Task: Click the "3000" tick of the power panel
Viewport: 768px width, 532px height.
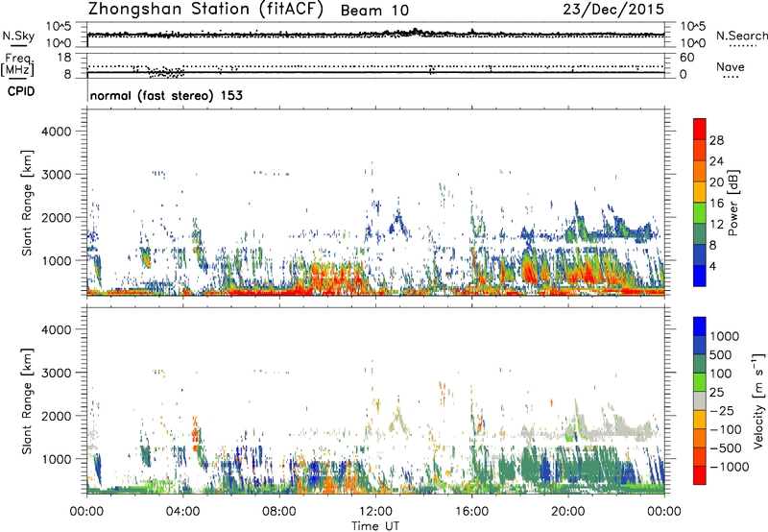Action: coord(56,175)
